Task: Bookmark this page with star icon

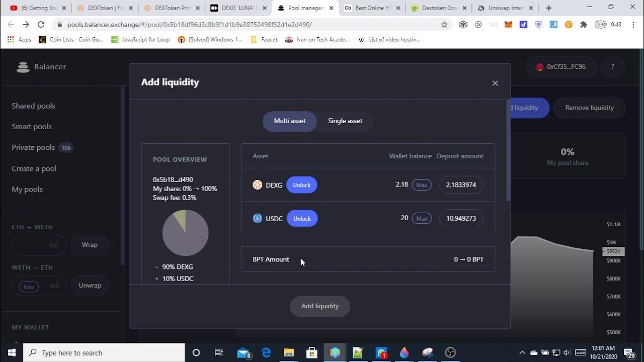Action: [x=444, y=25]
